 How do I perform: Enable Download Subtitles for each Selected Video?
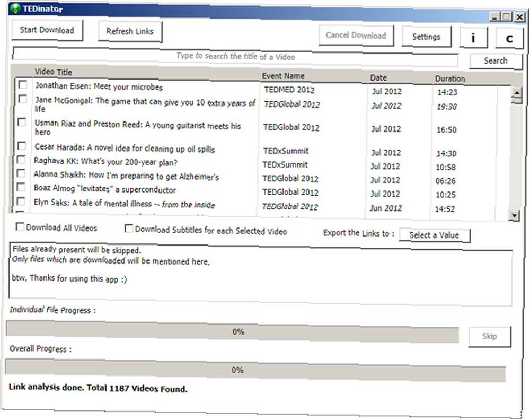[x=129, y=229]
